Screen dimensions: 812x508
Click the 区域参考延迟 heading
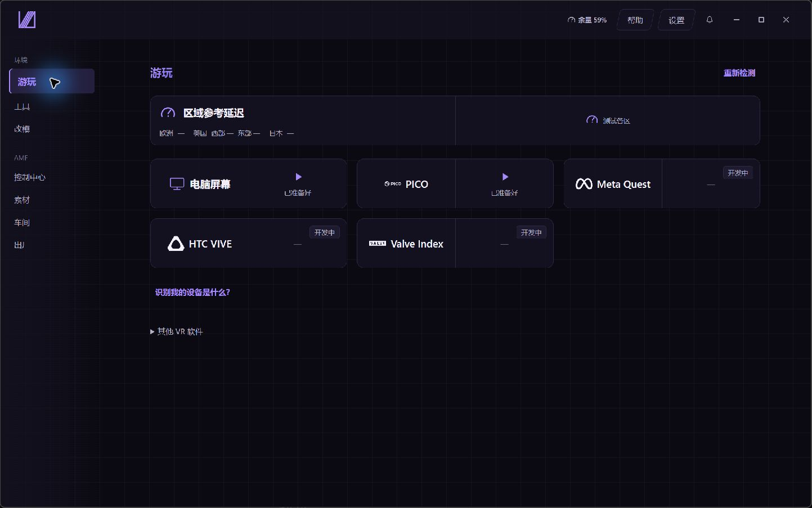pos(214,113)
